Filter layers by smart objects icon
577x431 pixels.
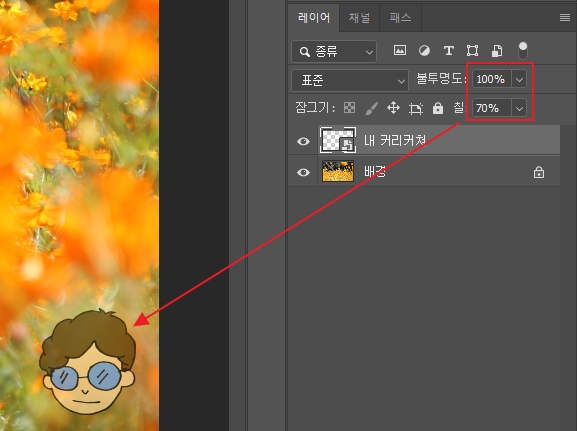click(x=497, y=50)
